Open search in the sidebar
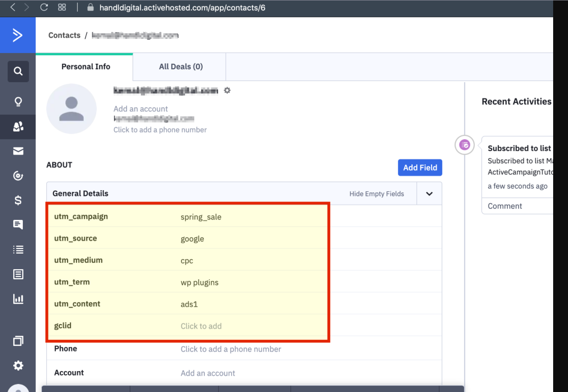The height and width of the screenshot is (392, 568). pyautogui.click(x=18, y=71)
